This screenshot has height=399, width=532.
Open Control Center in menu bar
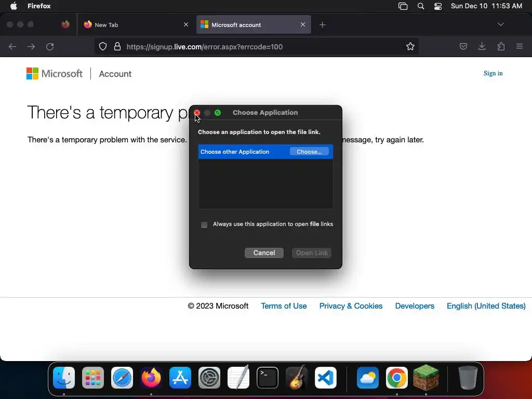click(x=438, y=6)
